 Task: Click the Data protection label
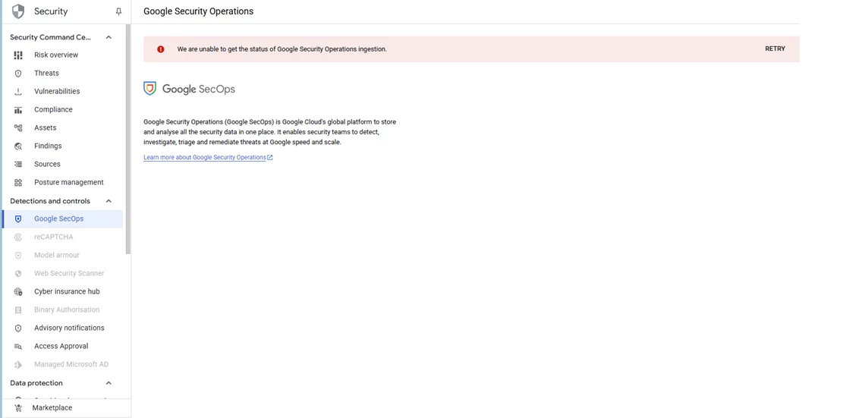36,383
